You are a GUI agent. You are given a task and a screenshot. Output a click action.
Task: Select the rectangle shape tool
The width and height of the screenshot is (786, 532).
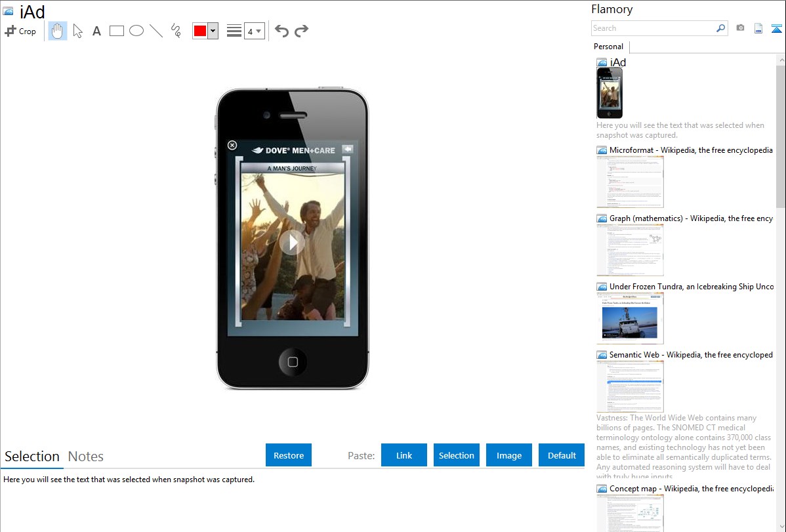[x=116, y=31]
